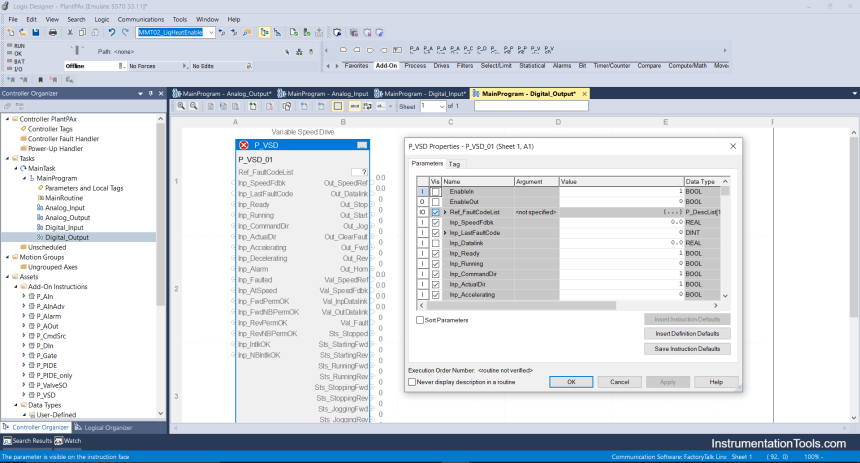The width and height of the screenshot is (860, 463).
Task: Click the parameter list horizontal scrollbar
Action: 521,306
